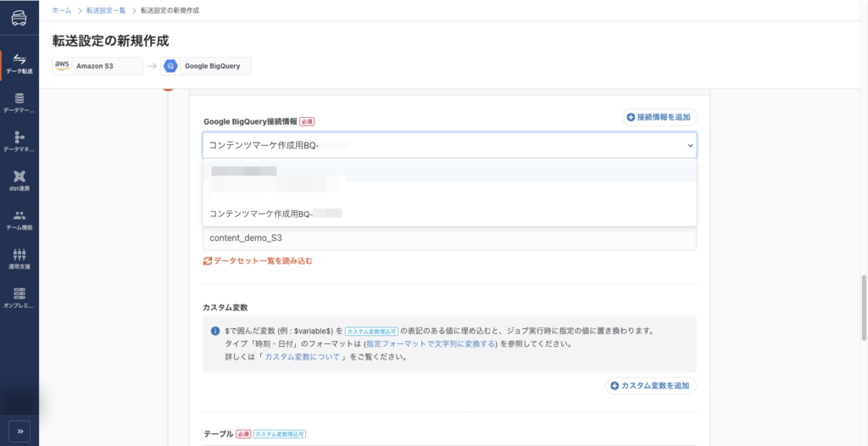Go to the データマネジメント sidebar icon
Viewport: 868px width, 446px height.
point(19,141)
